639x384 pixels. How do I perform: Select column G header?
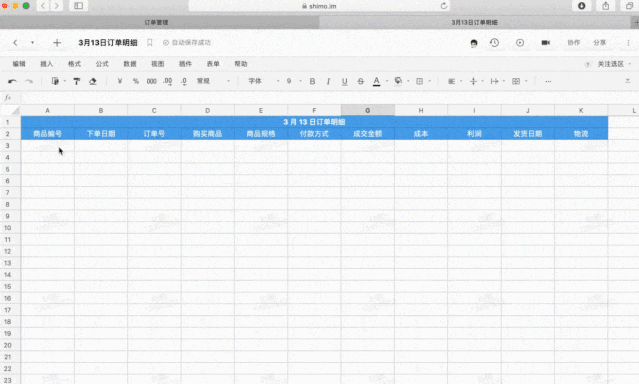(368, 110)
